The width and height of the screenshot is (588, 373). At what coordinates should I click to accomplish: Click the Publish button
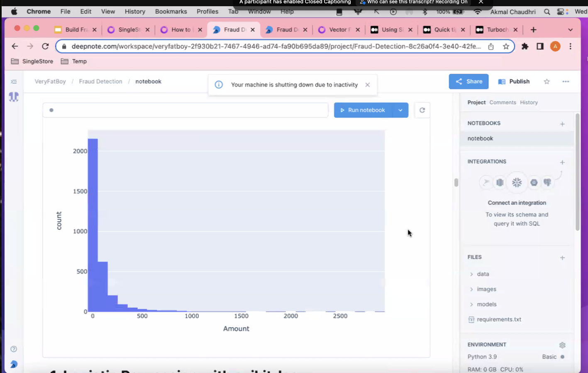514,82
